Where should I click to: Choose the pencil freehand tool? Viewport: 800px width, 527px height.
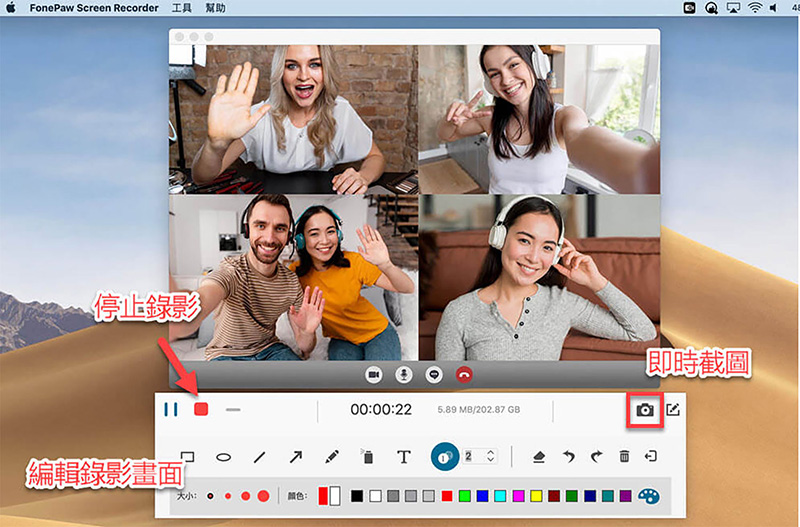pos(332,457)
